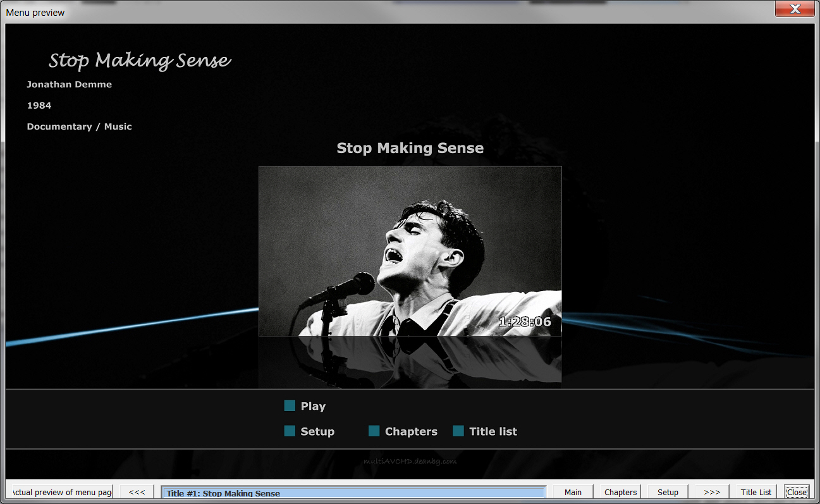Choose Setup next to Chapters in previewed menu
Image resolution: width=820 pixels, height=504 pixels.
(x=310, y=431)
